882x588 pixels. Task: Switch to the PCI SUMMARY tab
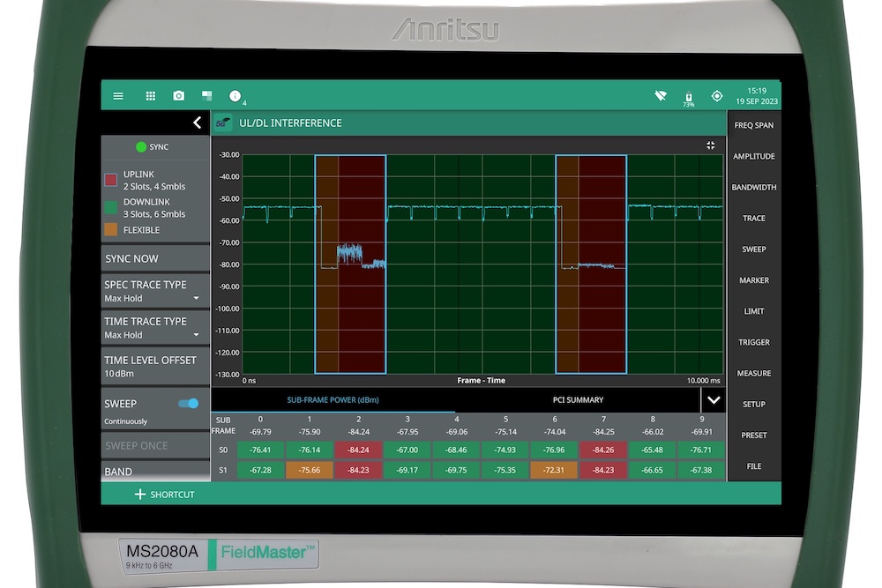tap(578, 399)
